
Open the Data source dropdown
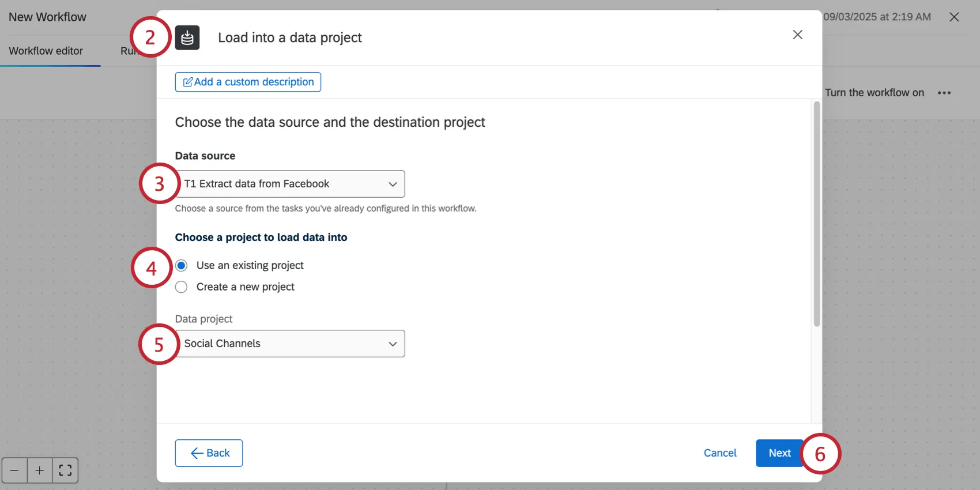click(x=289, y=184)
